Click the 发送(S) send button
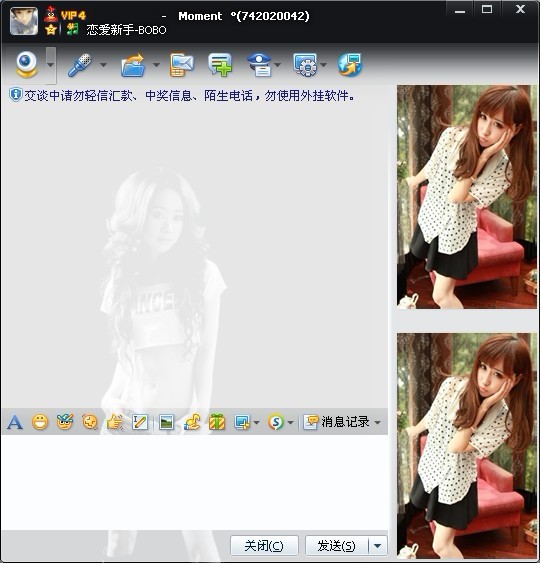This screenshot has width=540, height=563. (x=337, y=546)
